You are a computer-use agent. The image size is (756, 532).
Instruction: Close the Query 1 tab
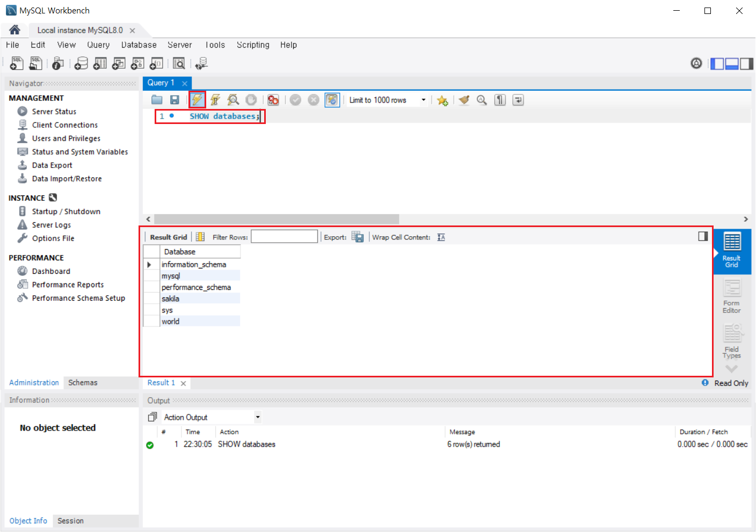point(185,83)
